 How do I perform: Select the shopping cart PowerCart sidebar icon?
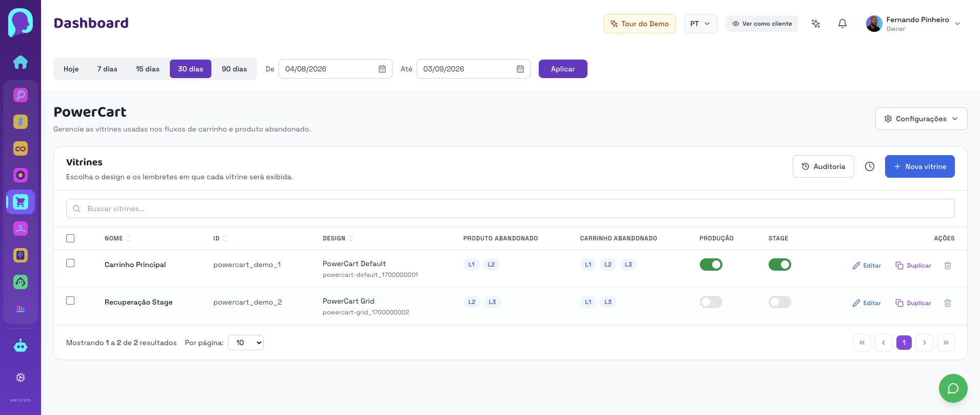click(x=21, y=202)
